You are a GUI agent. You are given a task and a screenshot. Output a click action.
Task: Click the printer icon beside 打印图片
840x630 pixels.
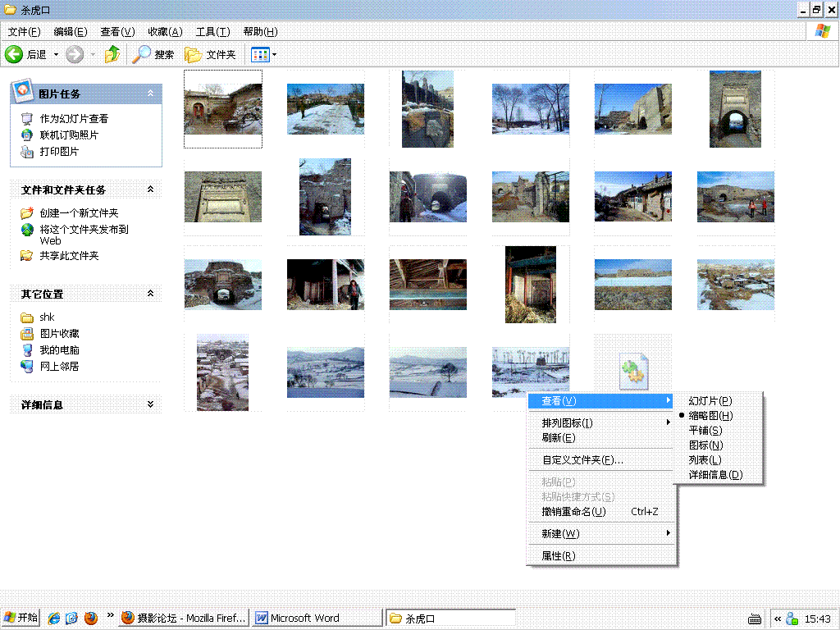coord(27,152)
